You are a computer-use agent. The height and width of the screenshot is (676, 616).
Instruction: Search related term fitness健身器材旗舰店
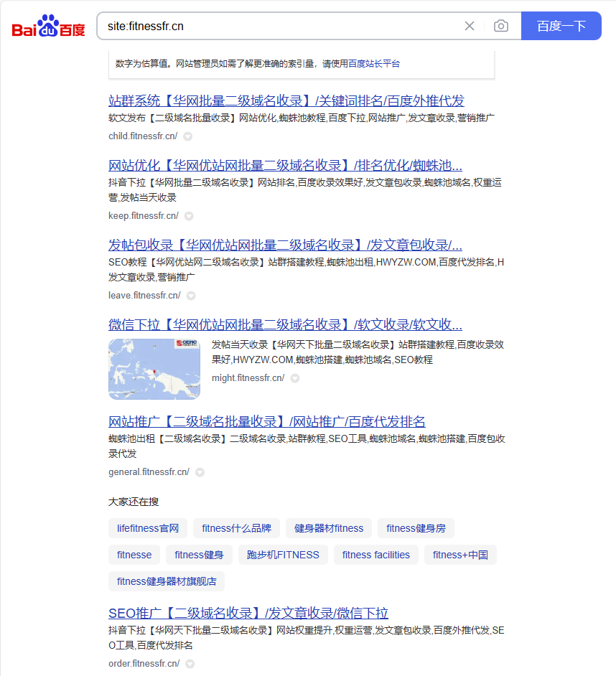tap(167, 581)
